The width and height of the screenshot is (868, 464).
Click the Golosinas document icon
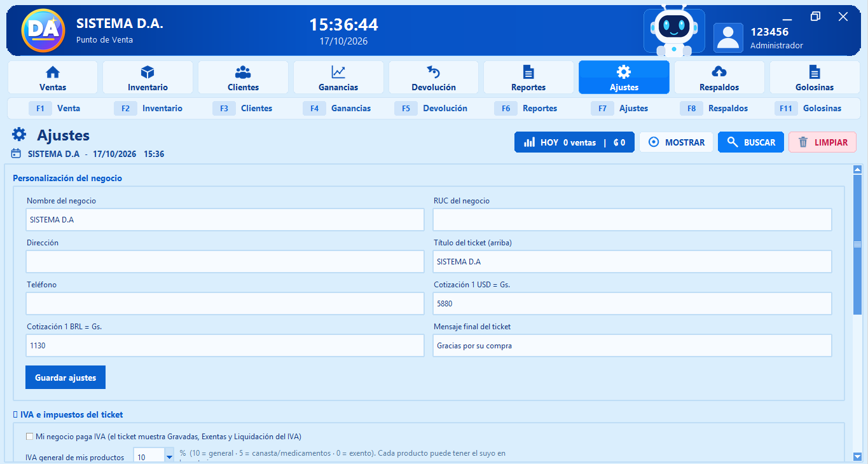(815, 72)
